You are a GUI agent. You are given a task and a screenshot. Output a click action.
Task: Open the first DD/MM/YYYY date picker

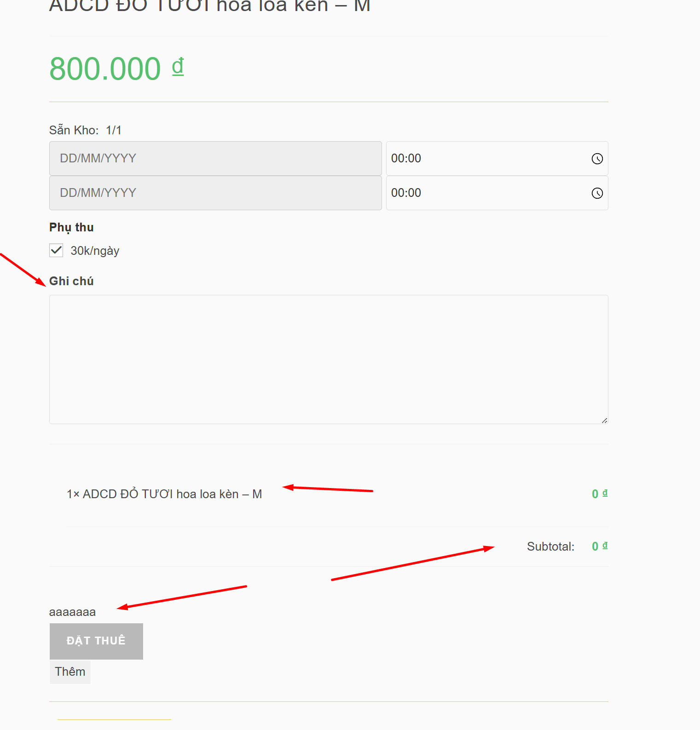[215, 158]
